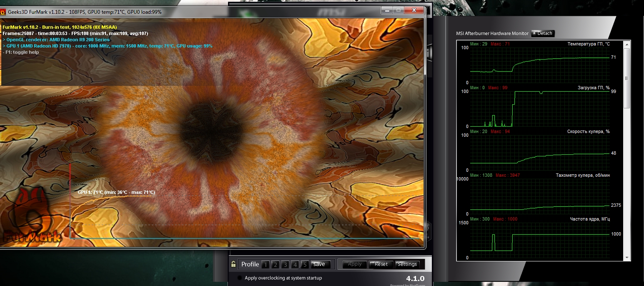Click the "Макс : 99" GPU load maximum
The height and width of the screenshot is (286, 644).
point(498,88)
